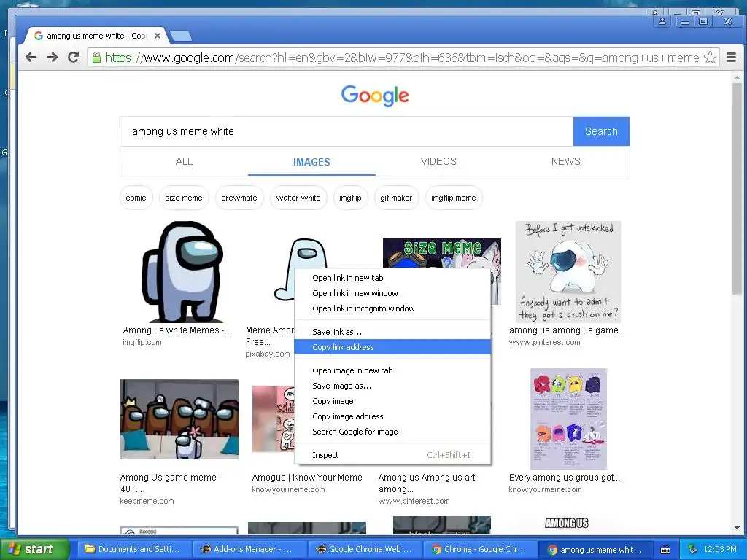Bookmark page with the star icon

[x=710, y=58]
